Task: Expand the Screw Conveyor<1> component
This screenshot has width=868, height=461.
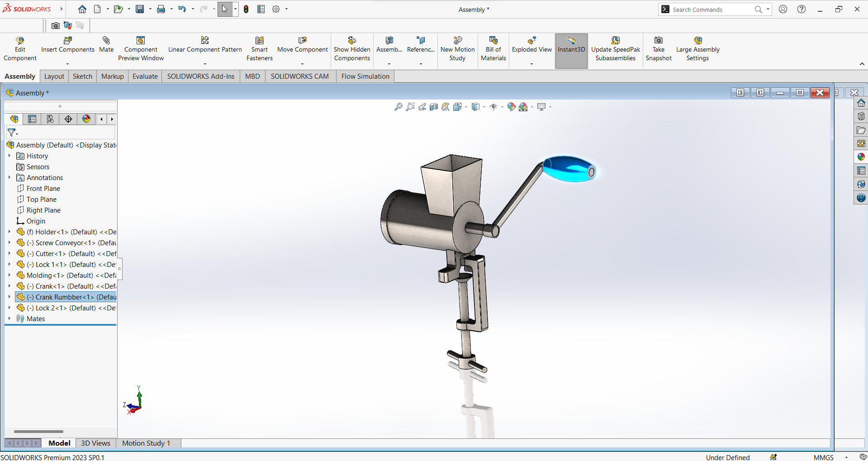Action: (9, 242)
